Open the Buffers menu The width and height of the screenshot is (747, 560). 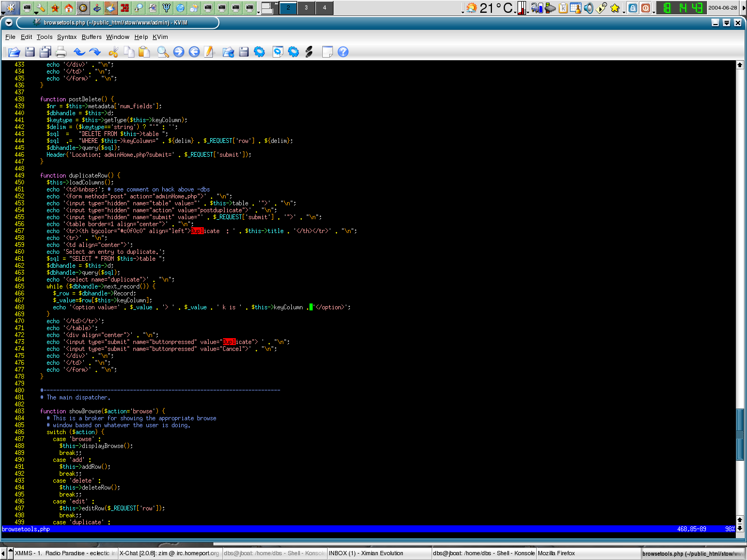[x=91, y=37]
